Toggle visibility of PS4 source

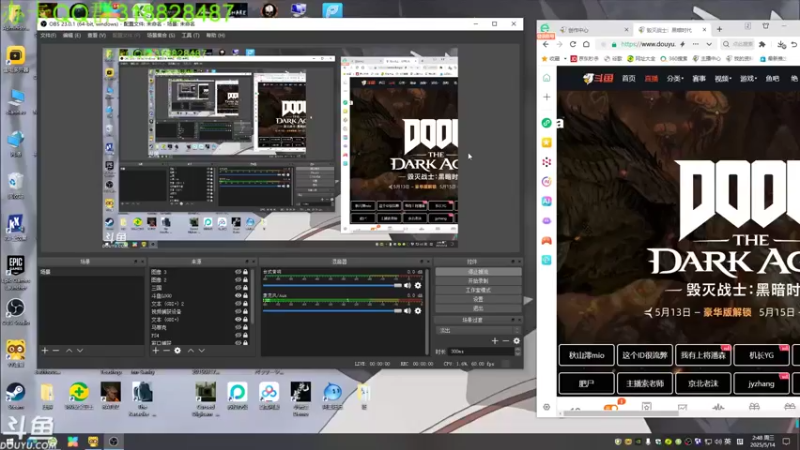[238, 335]
